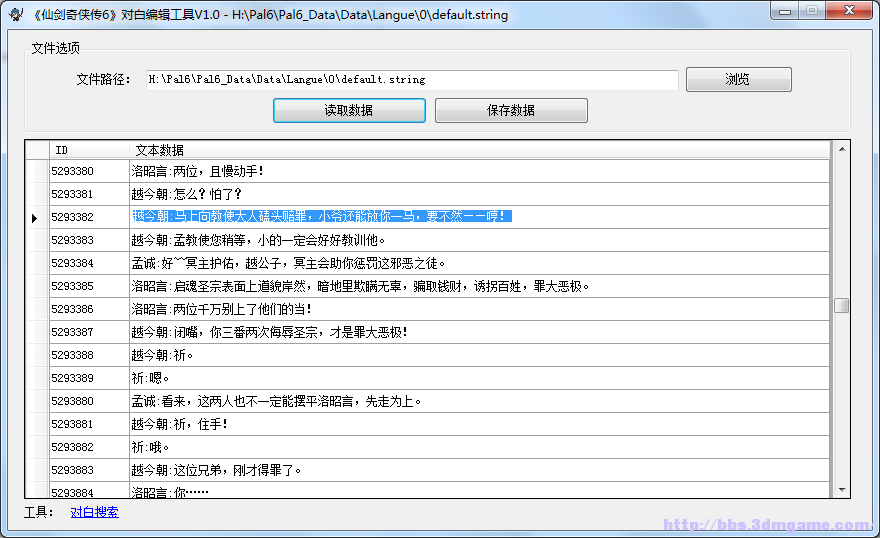Close the dialogue editor window
The width and height of the screenshot is (880, 538).
(849, 11)
